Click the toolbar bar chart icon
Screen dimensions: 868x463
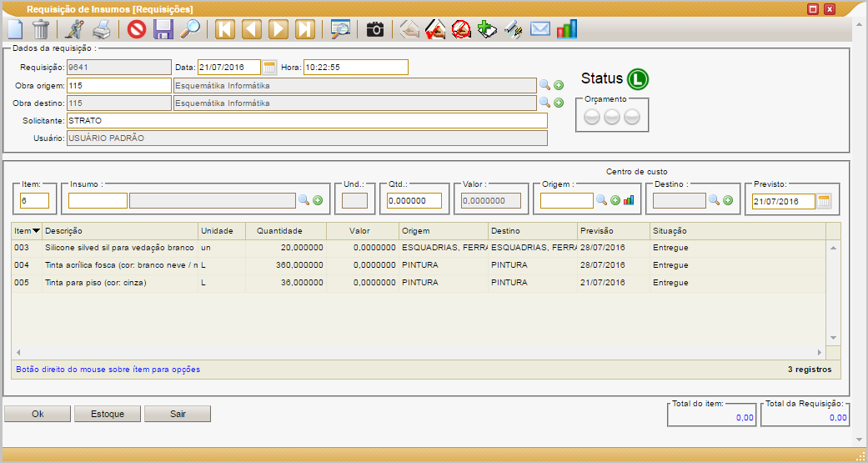tap(567, 29)
